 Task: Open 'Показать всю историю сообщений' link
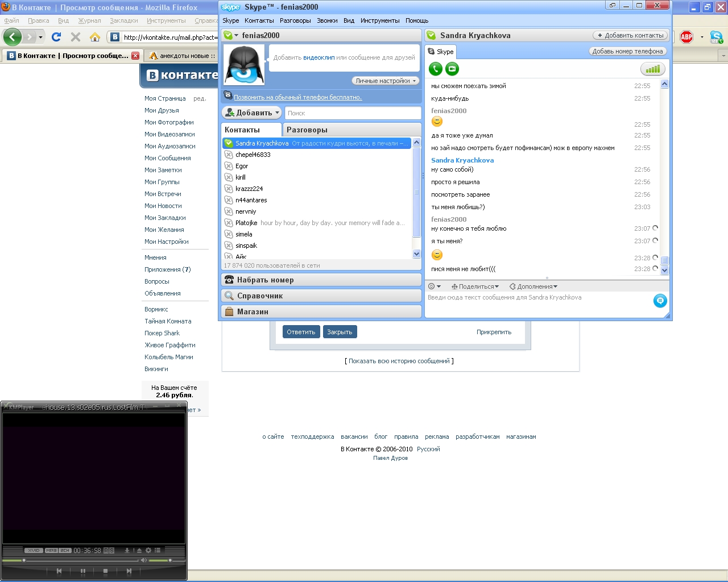[399, 361]
